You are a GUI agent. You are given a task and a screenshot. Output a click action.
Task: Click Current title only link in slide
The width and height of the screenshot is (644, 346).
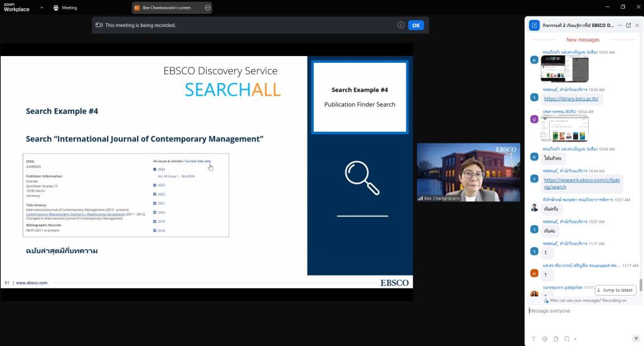pos(197,161)
